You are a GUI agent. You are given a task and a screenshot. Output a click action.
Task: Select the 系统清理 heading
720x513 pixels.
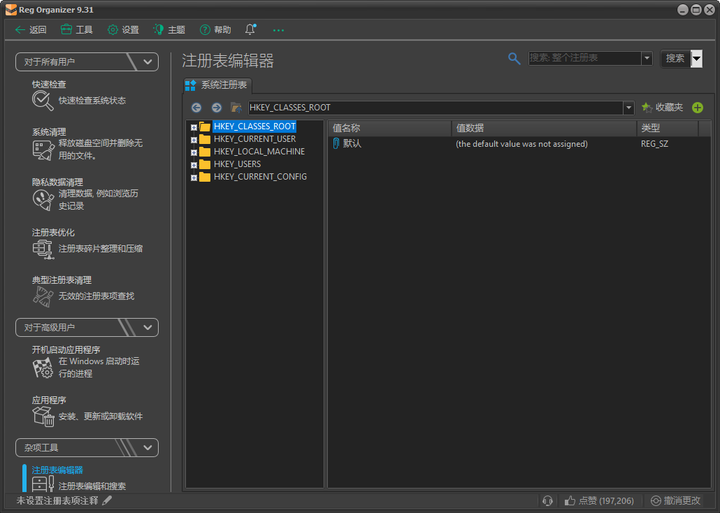[49, 132]
